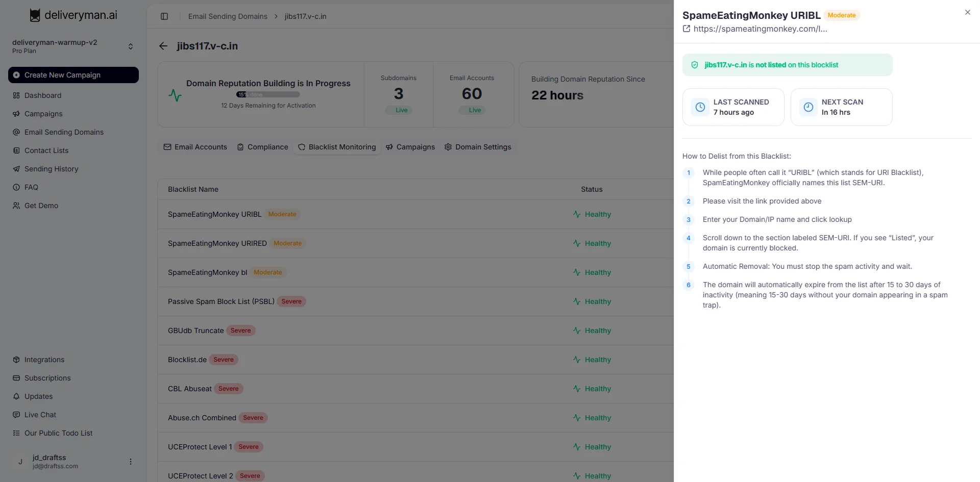Switch to the Compliance tab

(x=262, y=147)
